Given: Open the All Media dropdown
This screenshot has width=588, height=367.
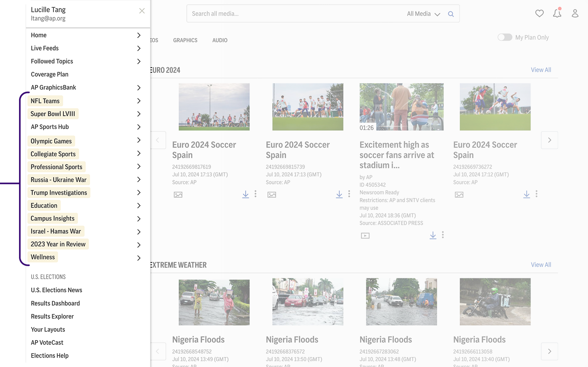Looking at the screenshot, I should tap(423, 14).
